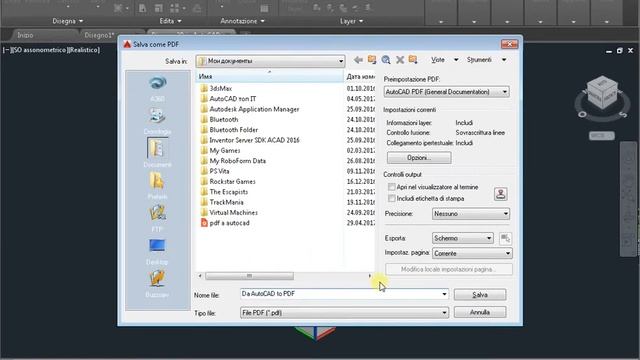Screen dimensions: 640x360
Task: Click Modifica locale impostazioni pagina button
Action: pos(449,269)
